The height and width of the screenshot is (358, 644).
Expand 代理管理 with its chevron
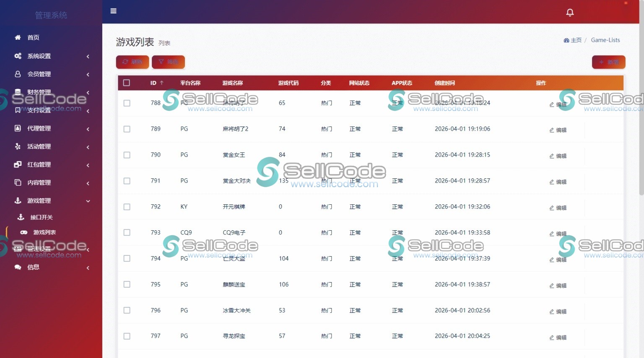[x=88, y=129]
